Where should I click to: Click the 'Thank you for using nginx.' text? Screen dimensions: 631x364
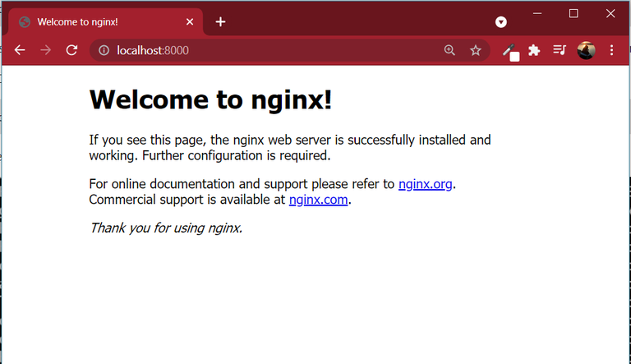click(166, 228)
